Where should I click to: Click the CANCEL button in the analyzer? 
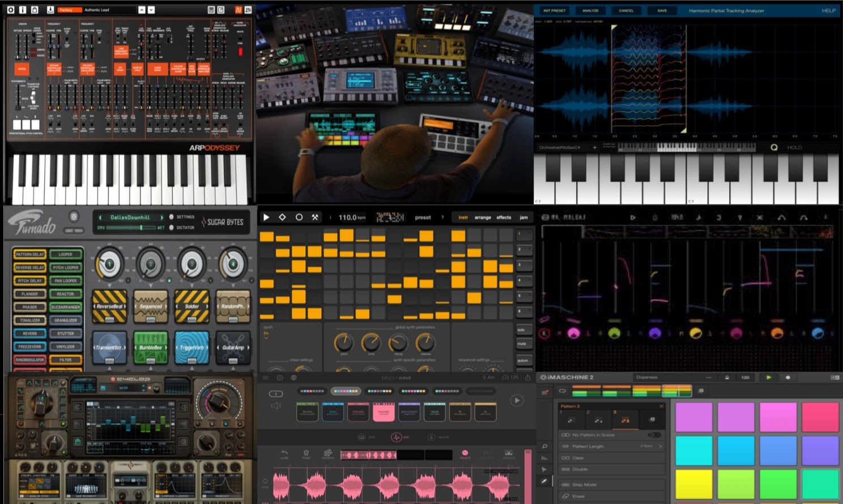626,11
